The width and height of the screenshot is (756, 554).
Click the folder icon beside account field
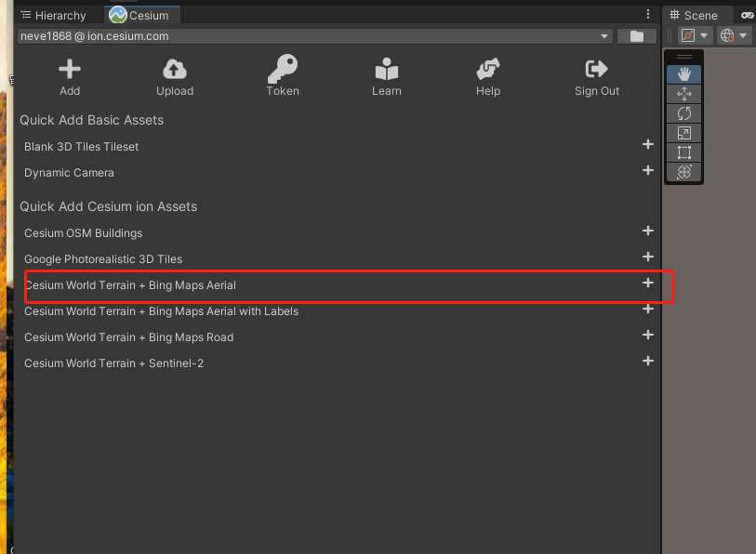click(x=636, y=36)
